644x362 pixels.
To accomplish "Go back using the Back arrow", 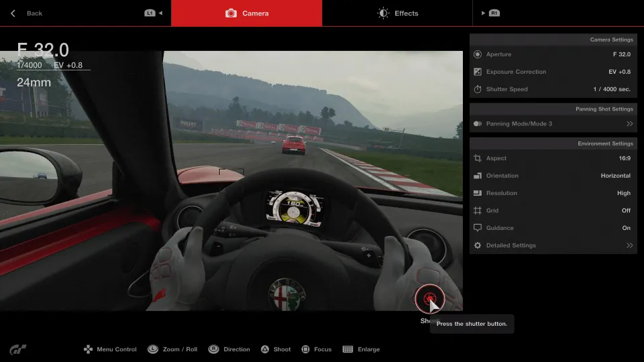I will click(13, 13).
